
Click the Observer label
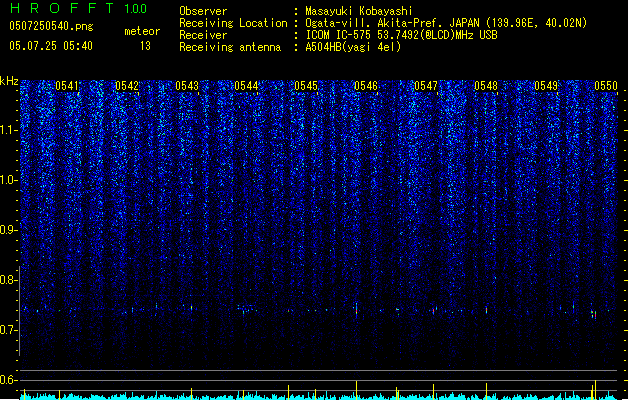(x=203, y=11)
